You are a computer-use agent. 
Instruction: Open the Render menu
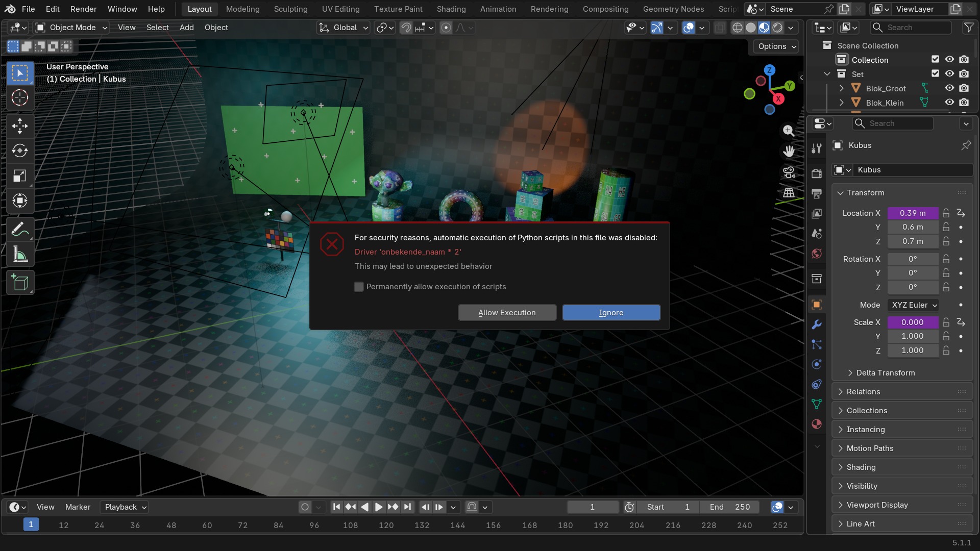point(83,9)
